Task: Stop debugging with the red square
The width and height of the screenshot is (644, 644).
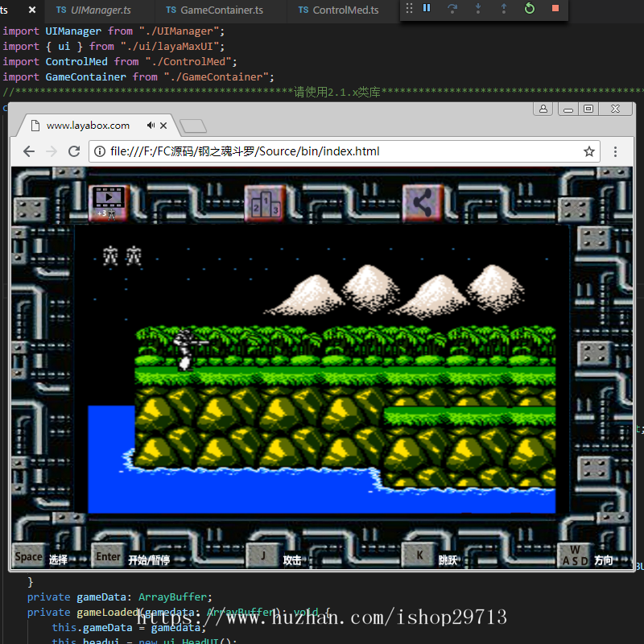Action: (x=555, y=8)
